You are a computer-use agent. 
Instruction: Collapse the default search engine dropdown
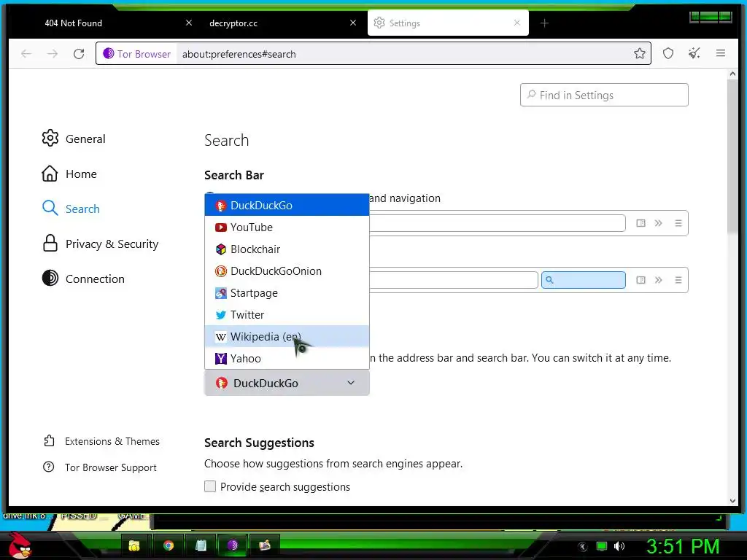point(287,383)
